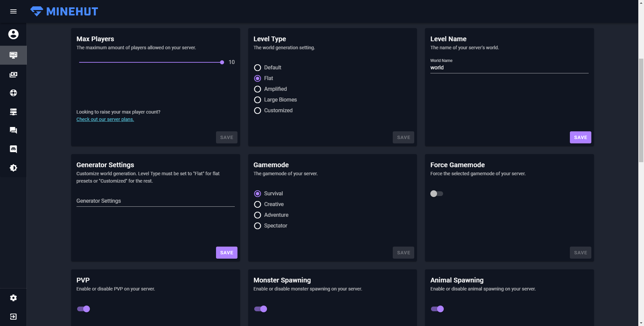Screen dimensions: 644x326
Task: Focus the Generator Settings input field
Action: click(156, 201)
